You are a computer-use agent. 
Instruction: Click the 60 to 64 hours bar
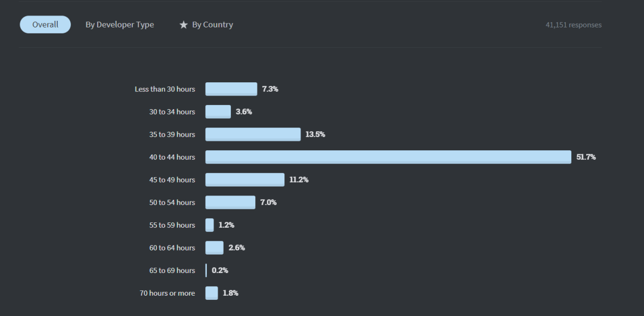(215, 247)
